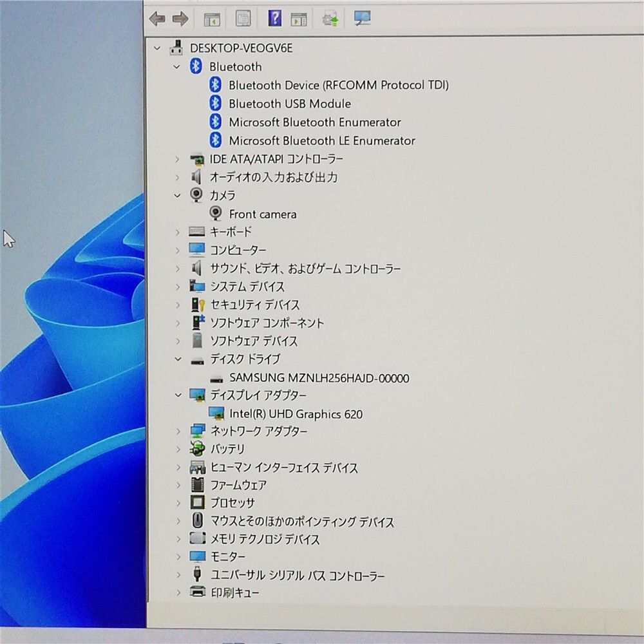Select the オーディオの入力および出力 label

pyautogui.click(x=274, y=177)
